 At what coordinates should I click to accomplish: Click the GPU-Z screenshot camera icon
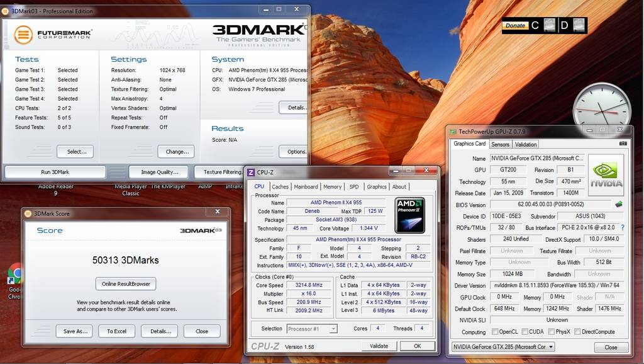coord(623,144)
